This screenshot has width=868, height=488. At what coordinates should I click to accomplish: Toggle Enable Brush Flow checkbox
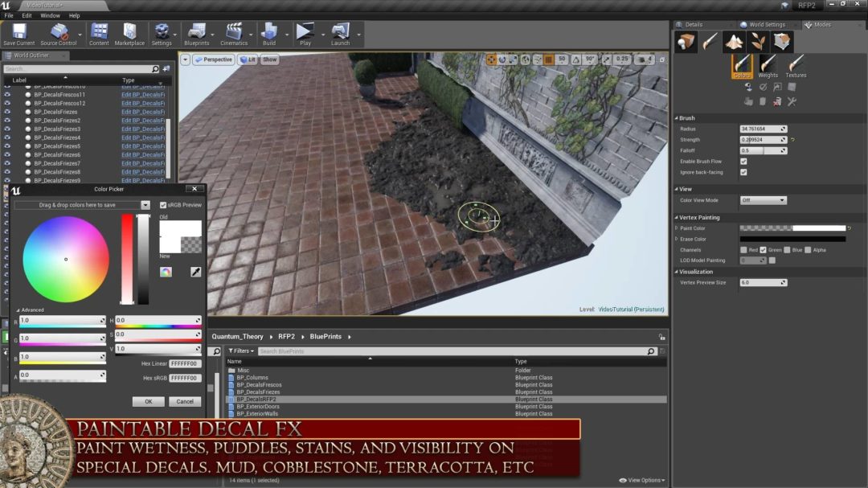[743, 161]
